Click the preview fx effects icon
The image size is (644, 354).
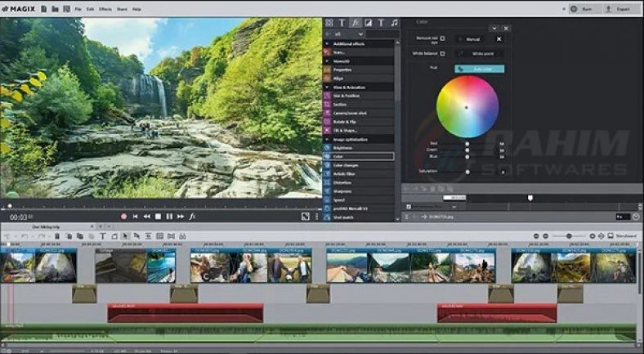pyautogui.click(x=192, y=217)
